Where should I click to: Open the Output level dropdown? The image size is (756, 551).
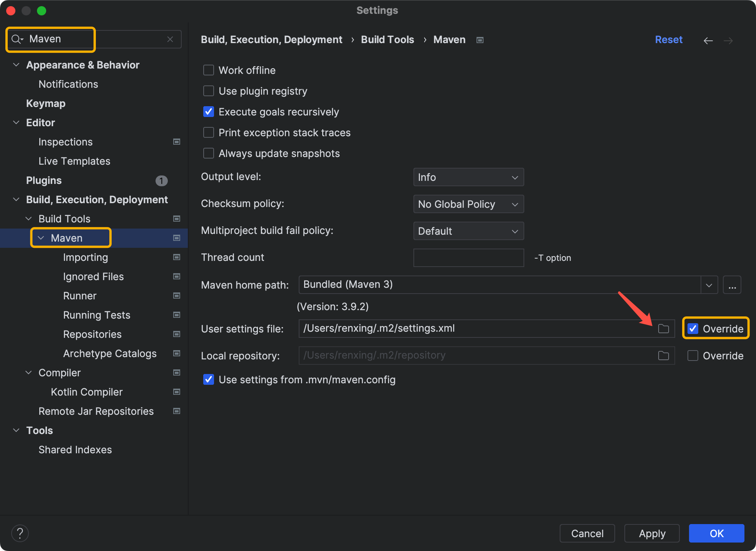[x=468, y=177]
